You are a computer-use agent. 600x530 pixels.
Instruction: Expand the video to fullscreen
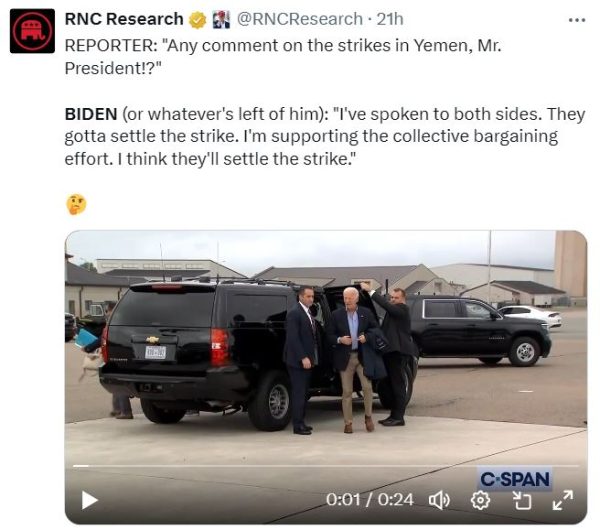pyautogui.click(x=562, y=499)
